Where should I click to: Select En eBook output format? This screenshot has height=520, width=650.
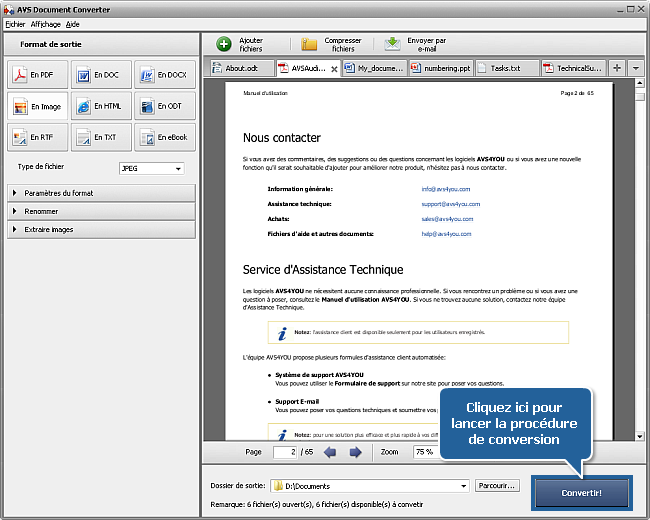tap(165, 137)
